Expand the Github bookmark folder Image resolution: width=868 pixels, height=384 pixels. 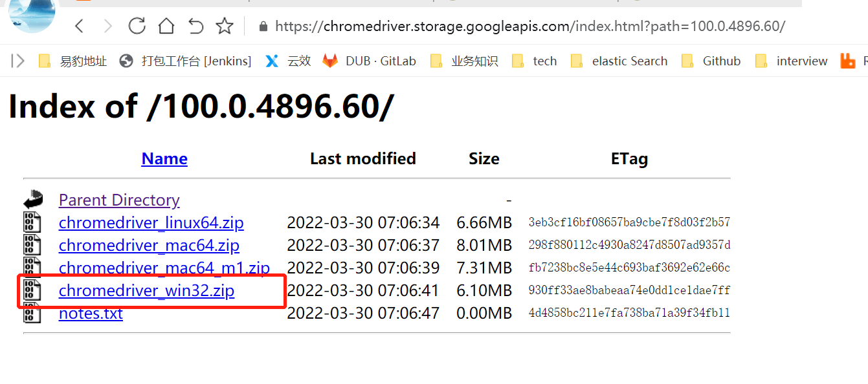pos(711,61)
